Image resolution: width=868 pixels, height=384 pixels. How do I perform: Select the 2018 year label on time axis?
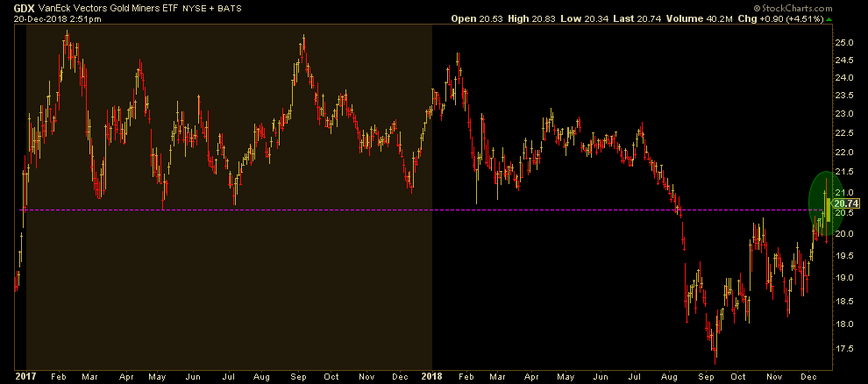tap(432, 374)
